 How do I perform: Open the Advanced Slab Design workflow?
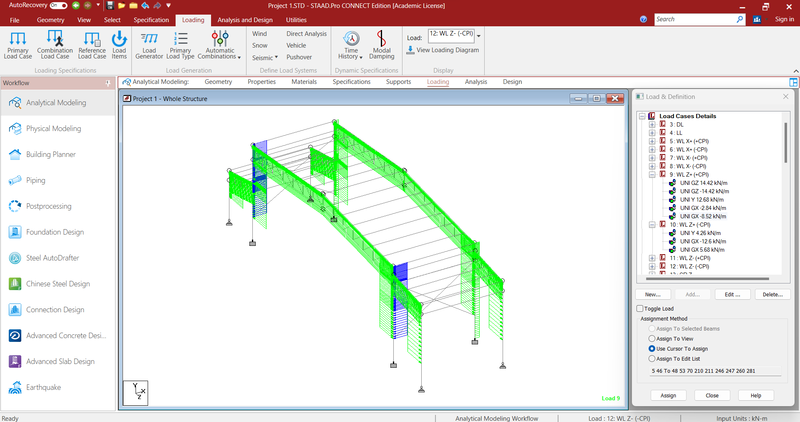[58, 361]
